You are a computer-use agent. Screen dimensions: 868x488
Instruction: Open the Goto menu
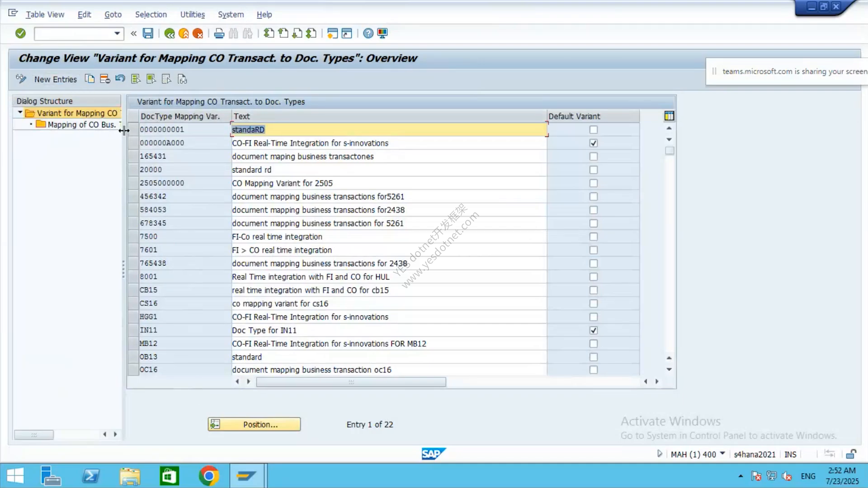point(113,14)
